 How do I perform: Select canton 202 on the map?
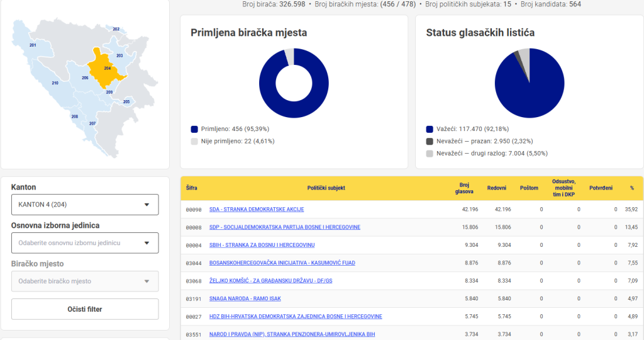click(x=116, y=29)
